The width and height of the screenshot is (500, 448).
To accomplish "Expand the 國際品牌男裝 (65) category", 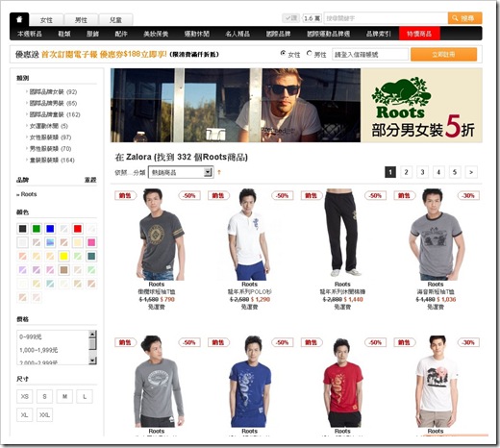I will tap(53, 103).
